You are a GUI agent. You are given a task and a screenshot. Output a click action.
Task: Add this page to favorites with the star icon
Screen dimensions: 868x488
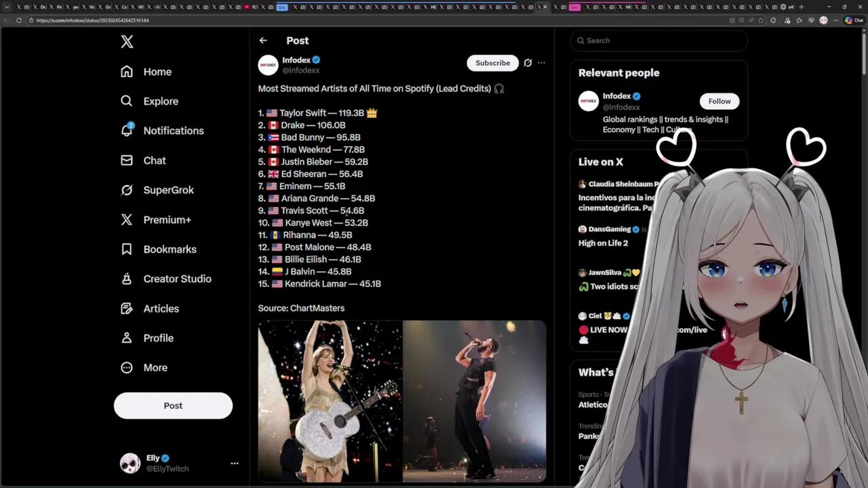[761, 20]
